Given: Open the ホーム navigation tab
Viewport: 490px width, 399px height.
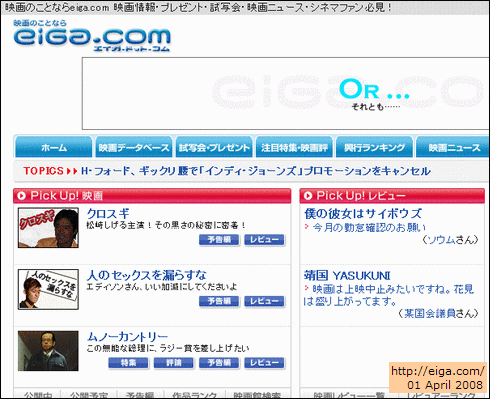Looking at the screenshot, I should click(54, 147).
